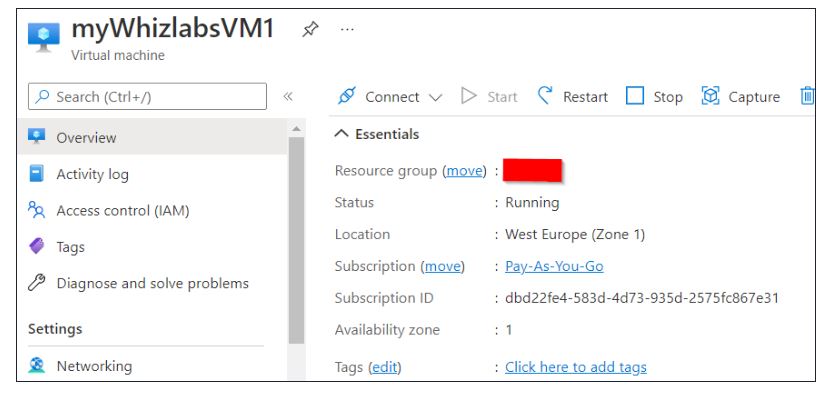Open the Pay-As-You-Go subscription link
Image resolution: width=834 pixels, height=400 pixels.
click(x=554, y=266)
